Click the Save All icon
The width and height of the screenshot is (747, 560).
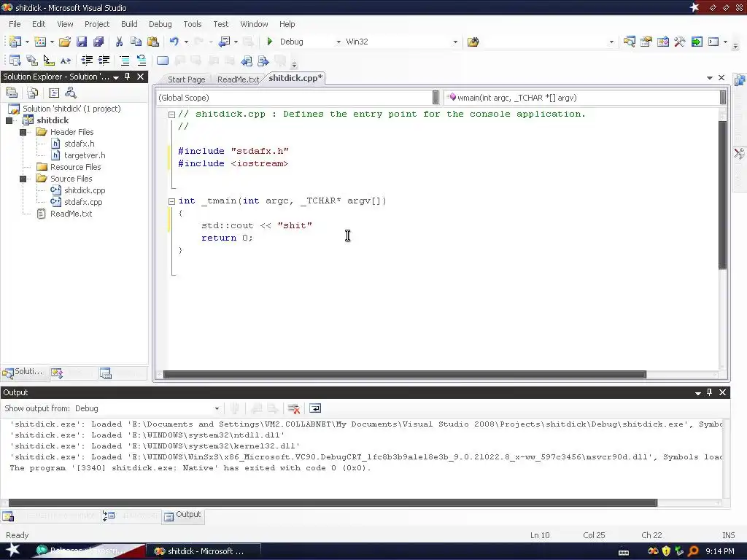(98, 42)
